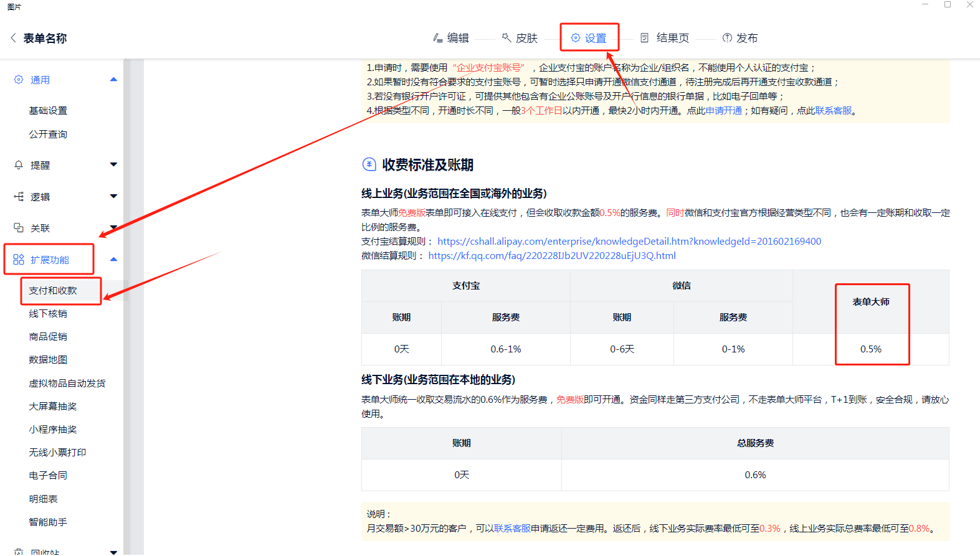Screen dimensions: 980x556
Task: Click the 通用 gear icon in sidebar
Action: (19, 80)
